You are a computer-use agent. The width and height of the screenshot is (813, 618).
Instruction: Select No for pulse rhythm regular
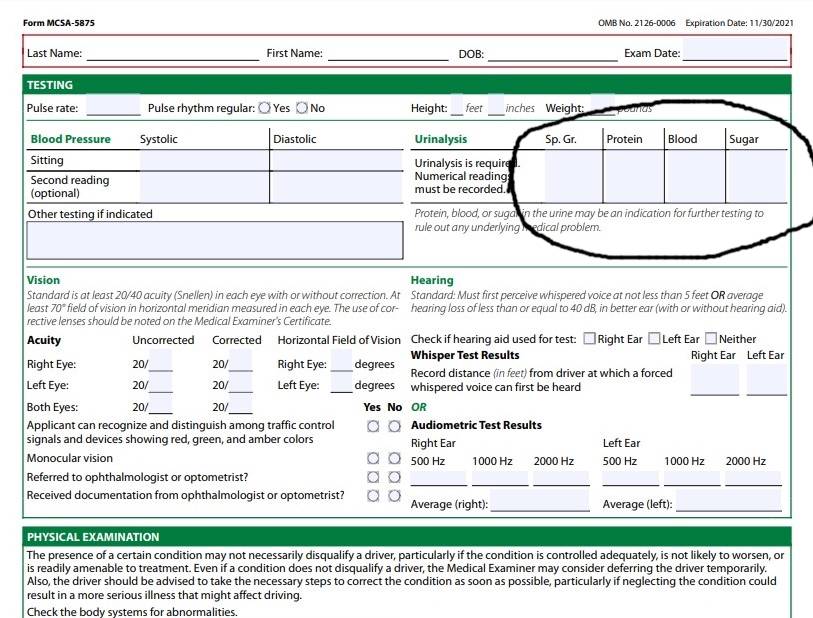click(302, 108)
